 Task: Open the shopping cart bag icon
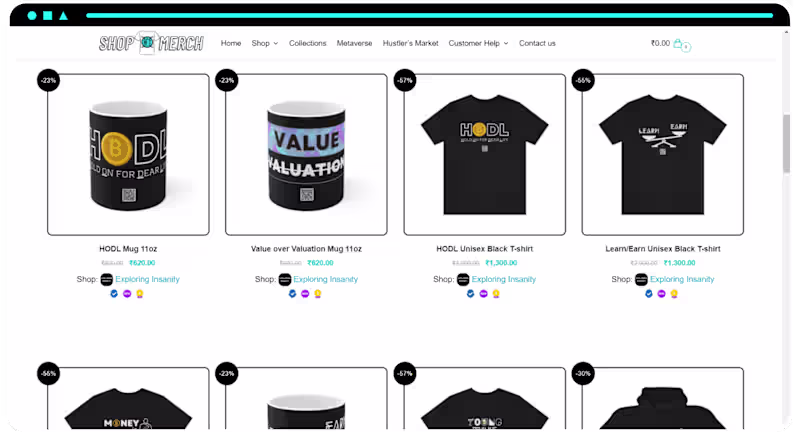click(x=677, y=43)
